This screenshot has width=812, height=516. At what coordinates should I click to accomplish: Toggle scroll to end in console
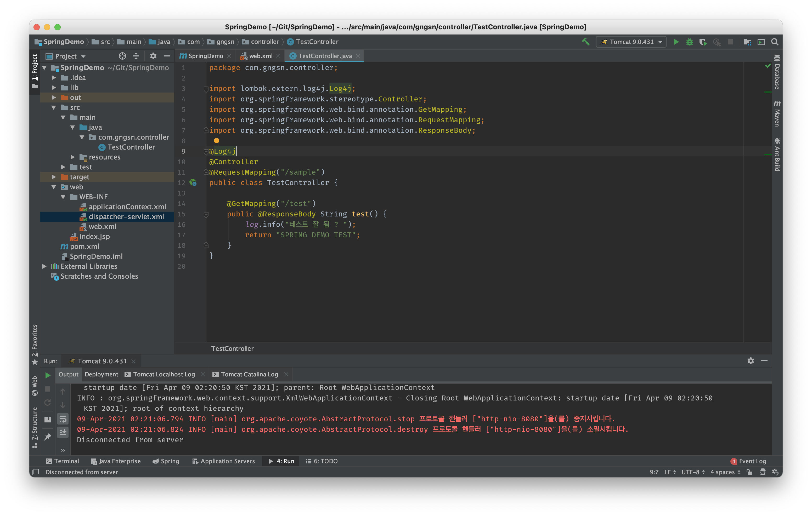pos(63,432)
